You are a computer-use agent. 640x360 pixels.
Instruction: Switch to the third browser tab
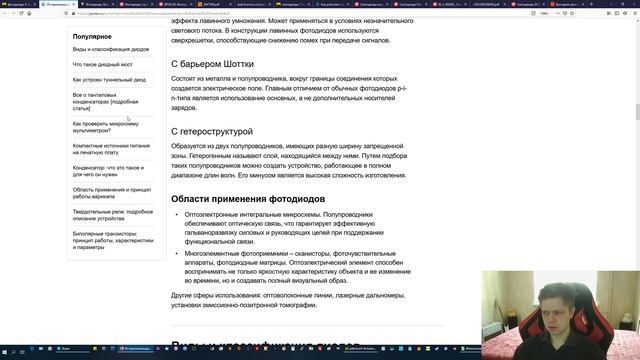click(97, 4)
